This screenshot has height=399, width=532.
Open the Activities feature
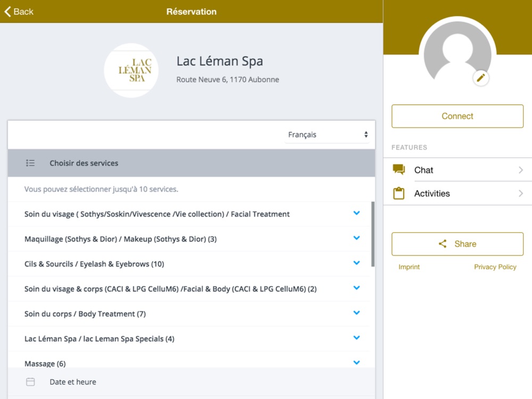[458, 194]
